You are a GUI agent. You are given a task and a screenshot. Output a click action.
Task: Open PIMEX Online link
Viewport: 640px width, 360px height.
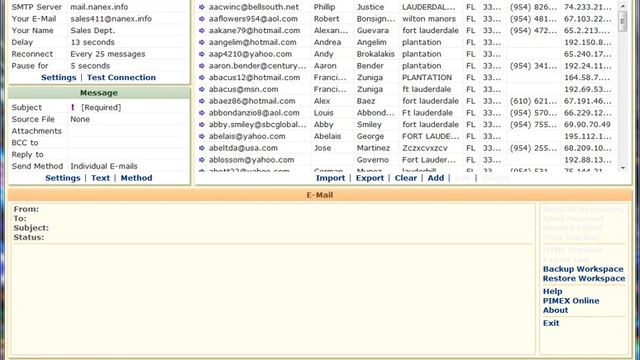pyautogui.click(x=571, y=301)
